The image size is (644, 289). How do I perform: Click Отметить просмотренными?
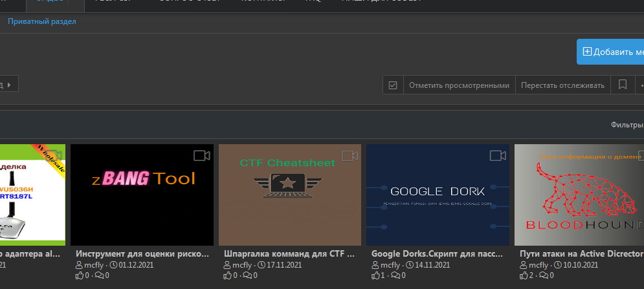point(459,85)
